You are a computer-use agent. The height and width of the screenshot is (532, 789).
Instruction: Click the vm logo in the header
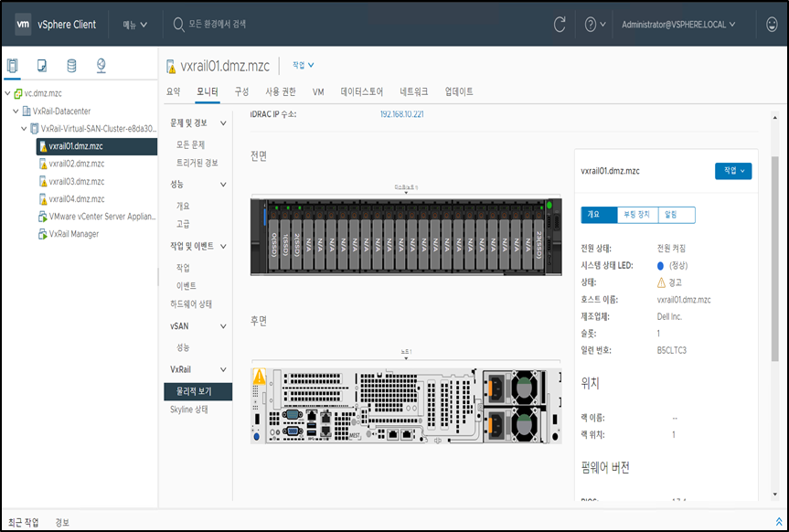(23, 24)
